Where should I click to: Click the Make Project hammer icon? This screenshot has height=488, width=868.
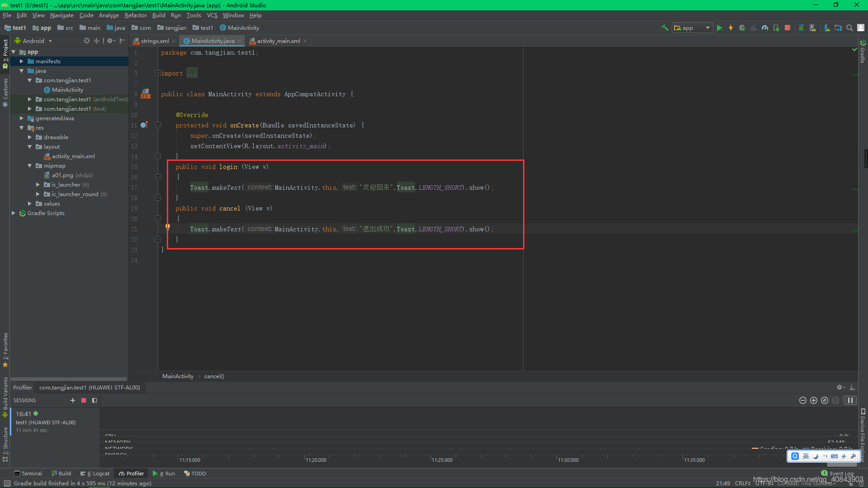[665, 28]
